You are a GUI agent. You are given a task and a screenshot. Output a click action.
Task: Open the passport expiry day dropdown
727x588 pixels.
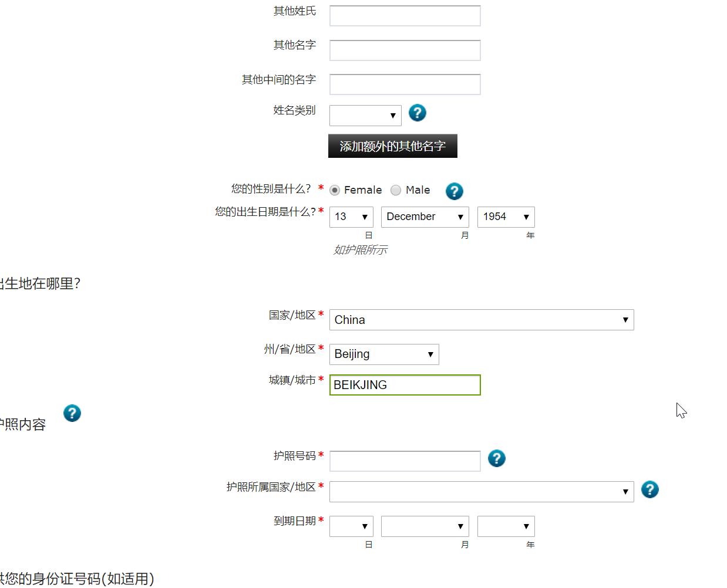point(351,526)
